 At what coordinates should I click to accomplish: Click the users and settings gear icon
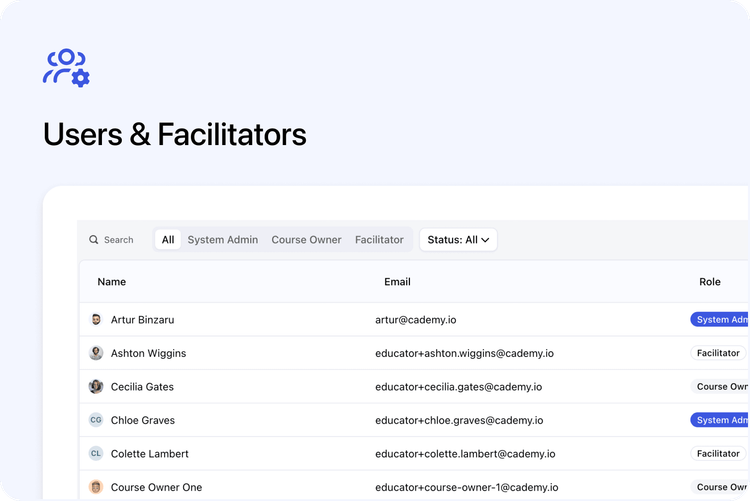(x=66, y=67)
